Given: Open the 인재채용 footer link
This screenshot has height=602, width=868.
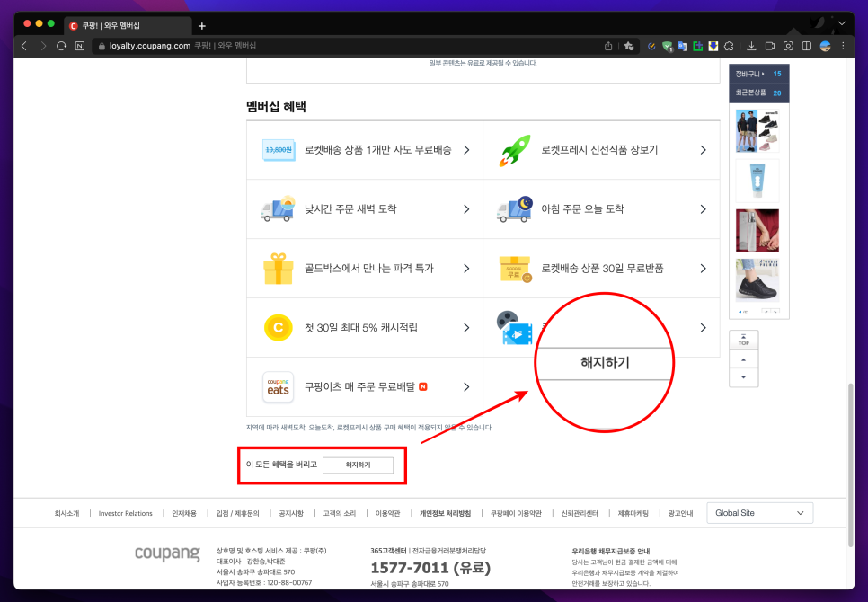Looking at the screenshot, I should [184, 513].
